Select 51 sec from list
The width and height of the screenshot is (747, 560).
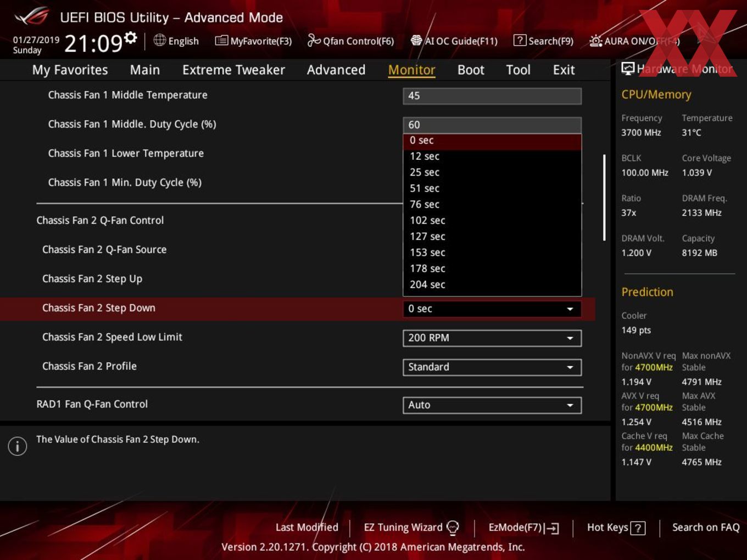(x=492, y=188)
